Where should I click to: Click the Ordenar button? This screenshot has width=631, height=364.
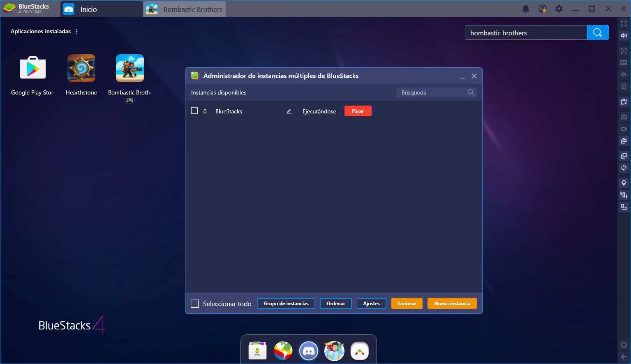[336, 304]
